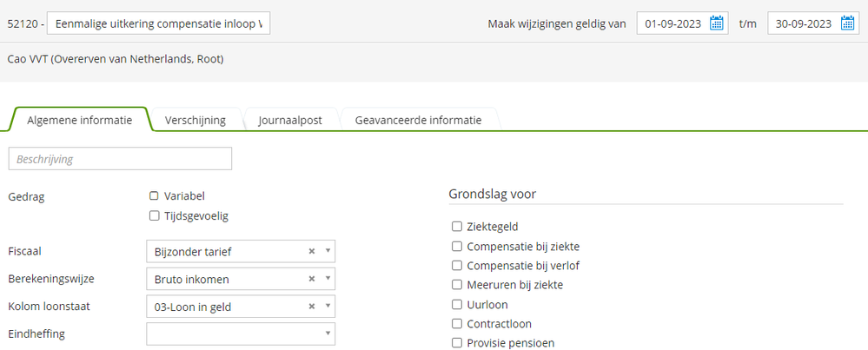This screenshot has width=868, height=350.
Task: Expand the Kolom loonstaat dropdown arrow
Action: click(x=328, y=307)
